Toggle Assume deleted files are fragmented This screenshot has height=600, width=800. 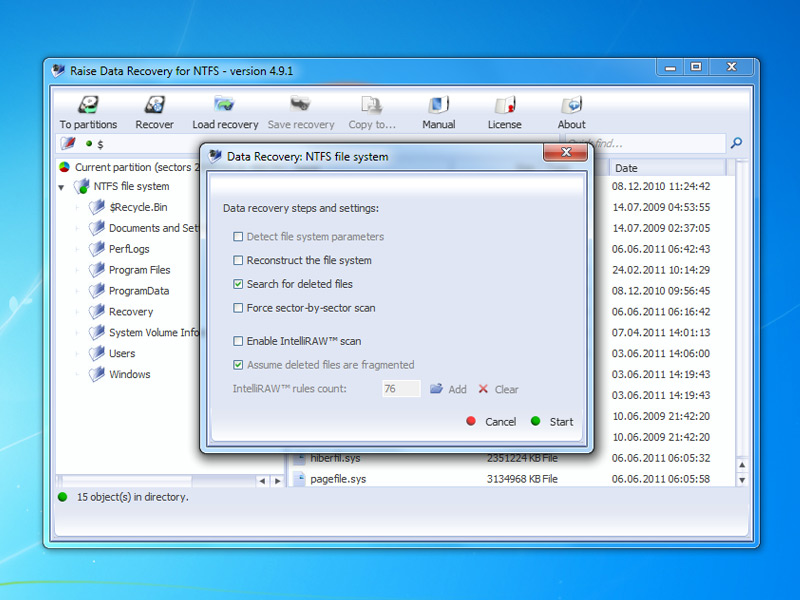(238, 365)
